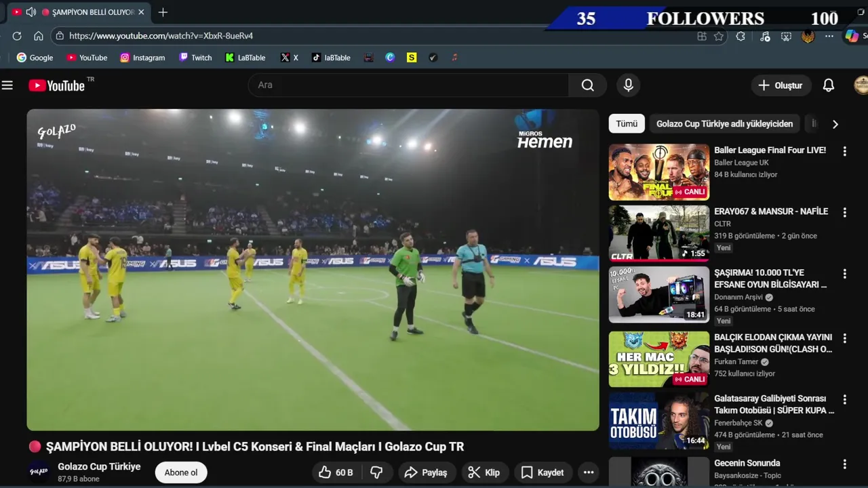Click the main video player

pos(313,270)
